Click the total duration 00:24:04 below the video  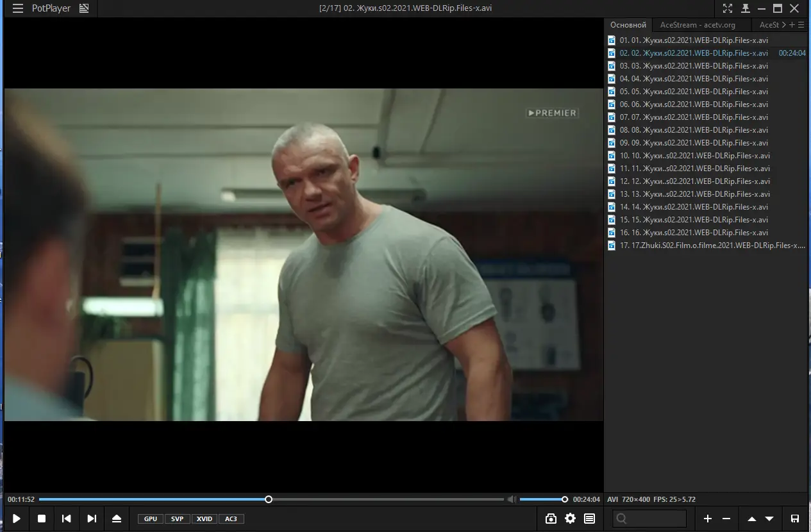(587, 499)
